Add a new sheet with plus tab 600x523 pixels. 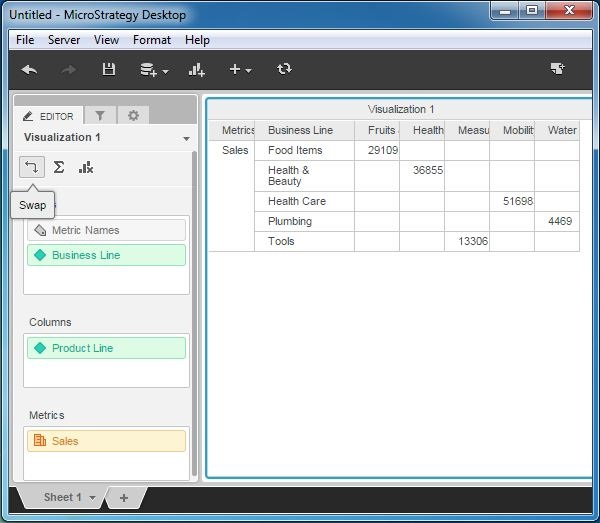click(x=124, y=498)
